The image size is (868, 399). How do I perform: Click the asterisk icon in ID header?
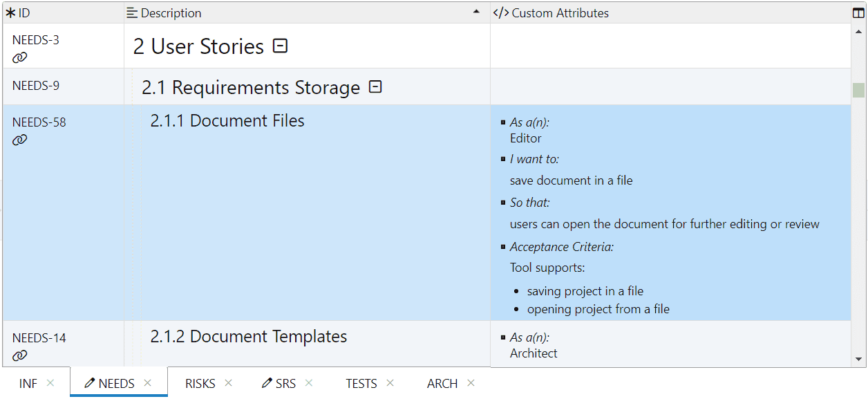tap(10, 13)
